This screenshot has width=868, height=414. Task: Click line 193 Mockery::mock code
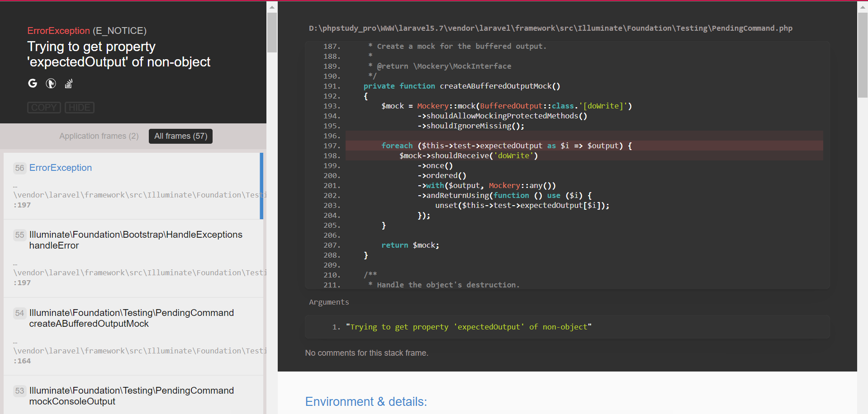click(x=507, y=106)
